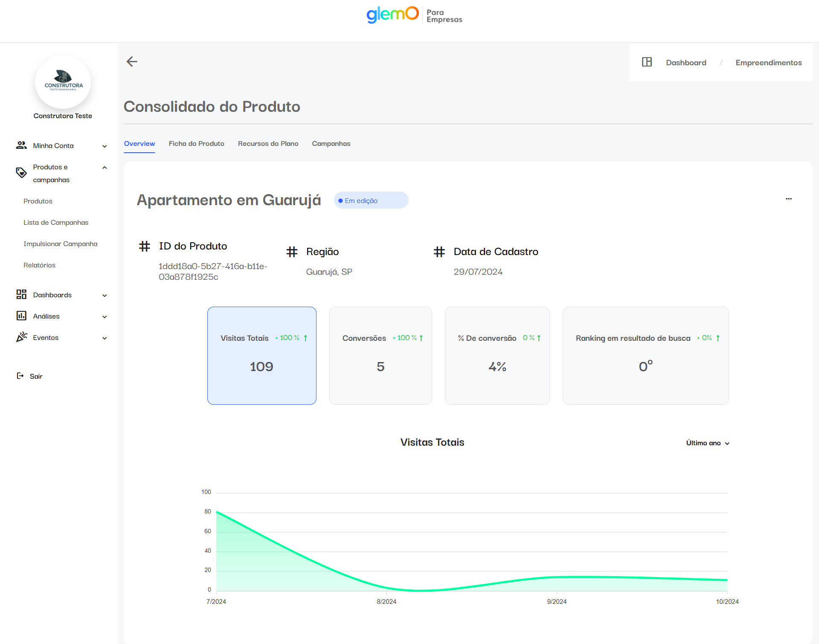Collapse the Produtos e campanhas section
This screenshot has width=819, height=644.
(105, 168)
